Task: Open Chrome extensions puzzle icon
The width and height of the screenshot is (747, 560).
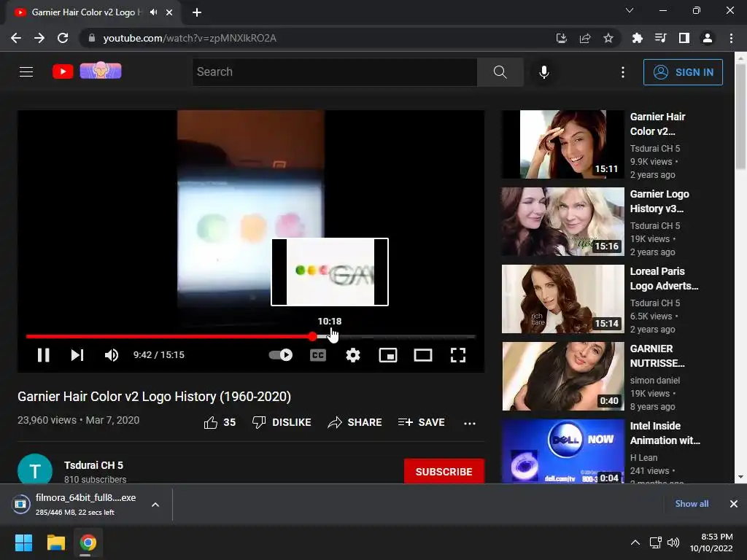Action: click(x=637, y=38)
